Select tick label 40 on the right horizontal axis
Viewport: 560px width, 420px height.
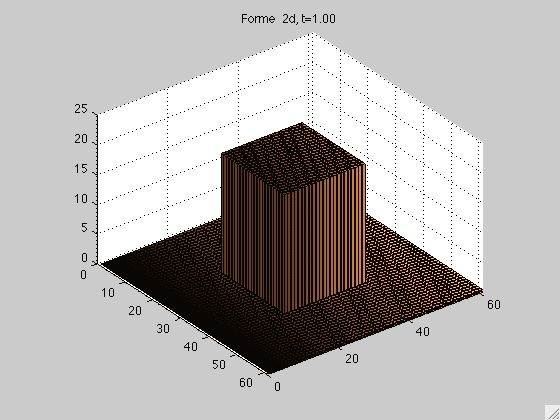click(x=422, y=332)
